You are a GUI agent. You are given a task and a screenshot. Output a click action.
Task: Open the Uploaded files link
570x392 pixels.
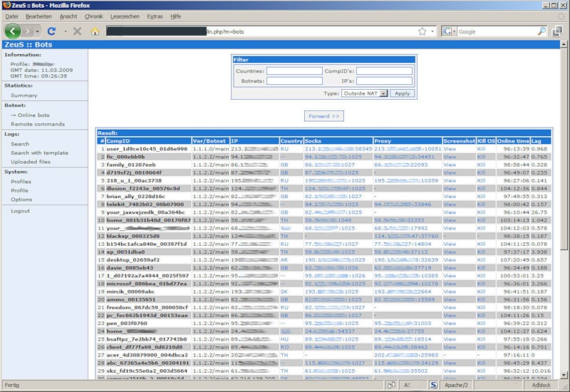tap(31, 162)
